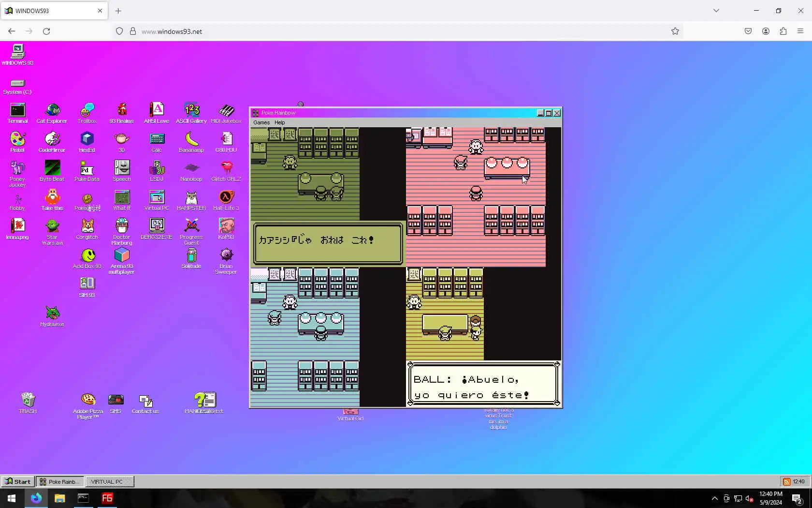Select the WINDOWS93 browser tab
Viewport: 812px width, 508px height.
(54, 11)
